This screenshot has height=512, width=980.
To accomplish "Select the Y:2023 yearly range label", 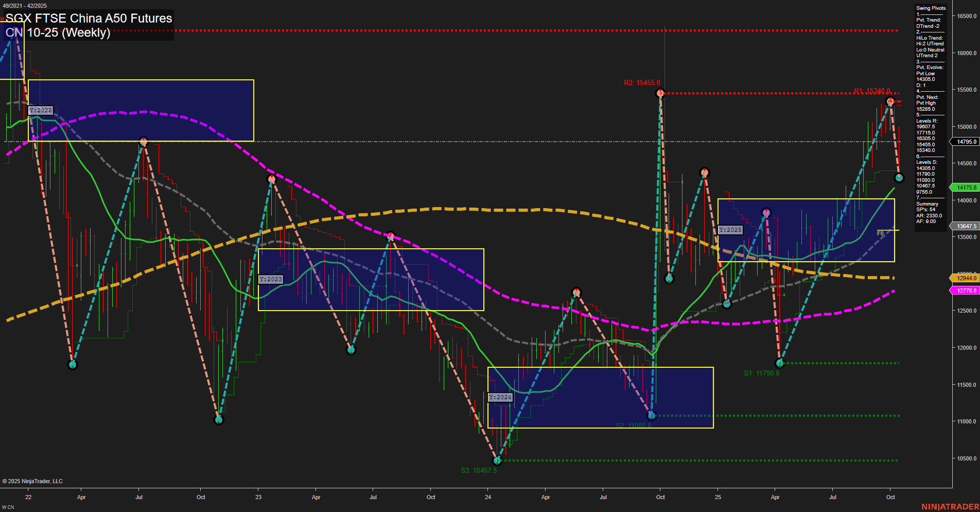I will [x=270, y=279].
